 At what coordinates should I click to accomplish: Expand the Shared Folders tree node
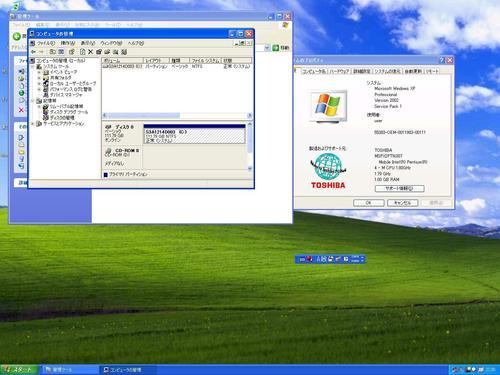(x=39, y=78)
